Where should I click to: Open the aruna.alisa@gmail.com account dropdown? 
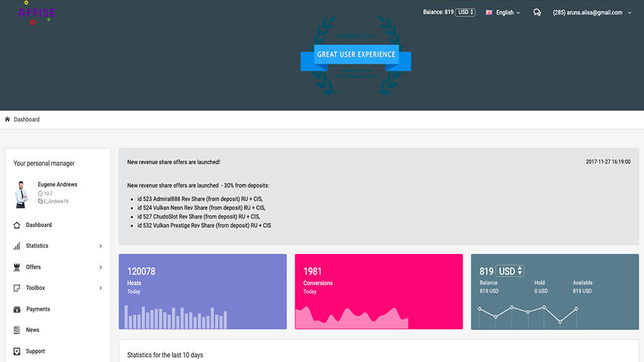592,13
